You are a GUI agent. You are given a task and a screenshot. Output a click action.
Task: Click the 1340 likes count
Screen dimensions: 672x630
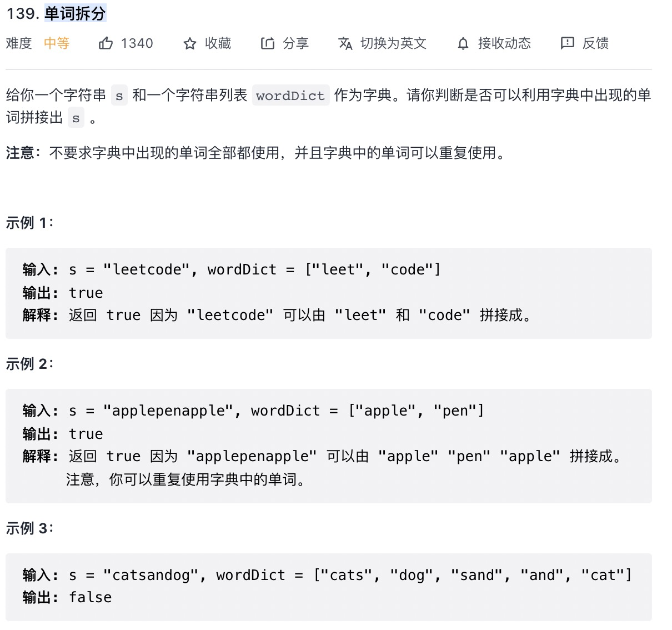(137, 43)
